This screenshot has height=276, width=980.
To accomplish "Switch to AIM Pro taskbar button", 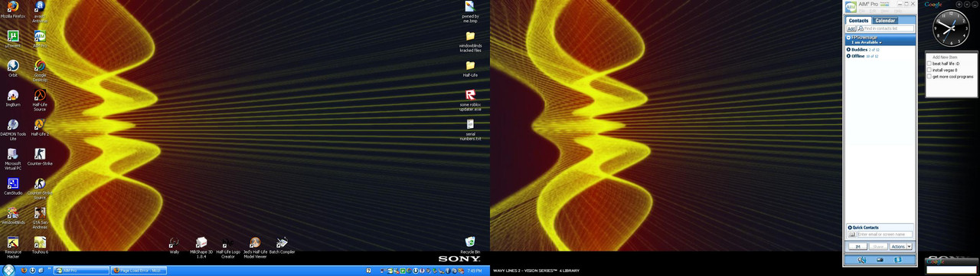I will [82, 271].
